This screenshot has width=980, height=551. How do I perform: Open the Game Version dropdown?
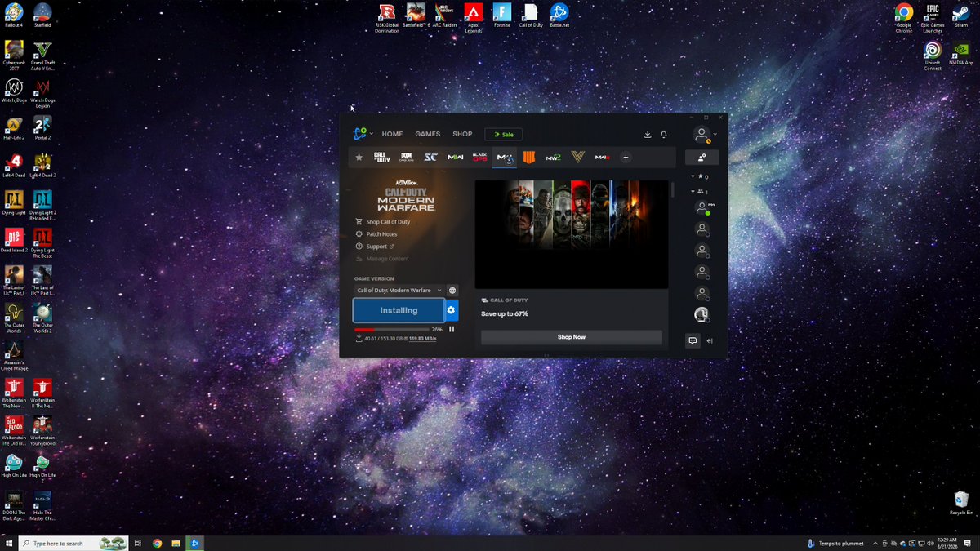pyautogui.click(x=399, y=290)
